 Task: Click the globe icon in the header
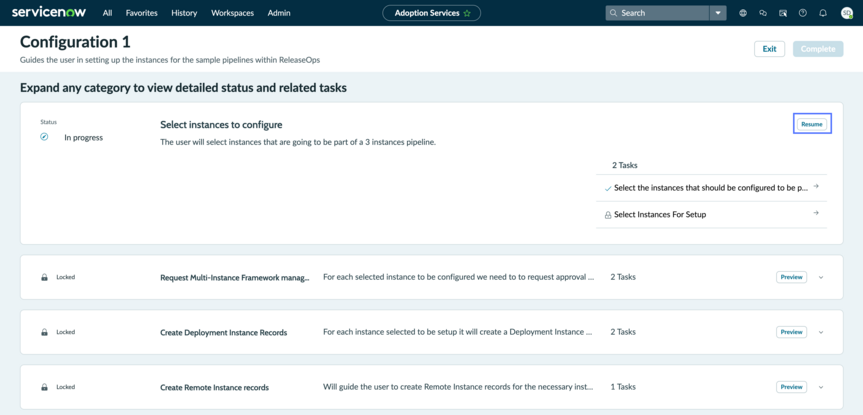coord(743,13)
